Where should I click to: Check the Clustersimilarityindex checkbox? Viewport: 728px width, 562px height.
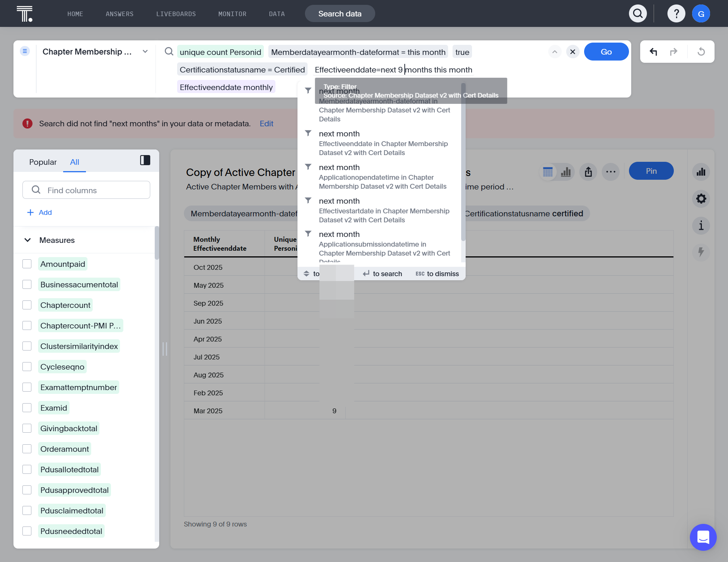27,346
